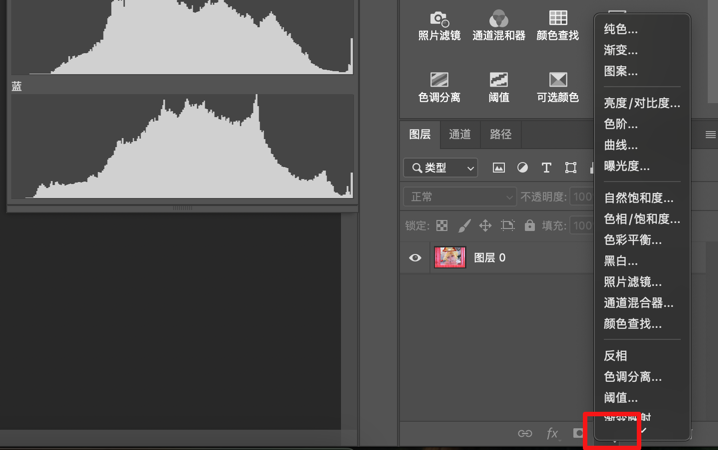This screenshot has height=450, width=718.
Task: Switch to the 通道 (Channels) tab
Action: pyautogui.click(x=460, y=135)
